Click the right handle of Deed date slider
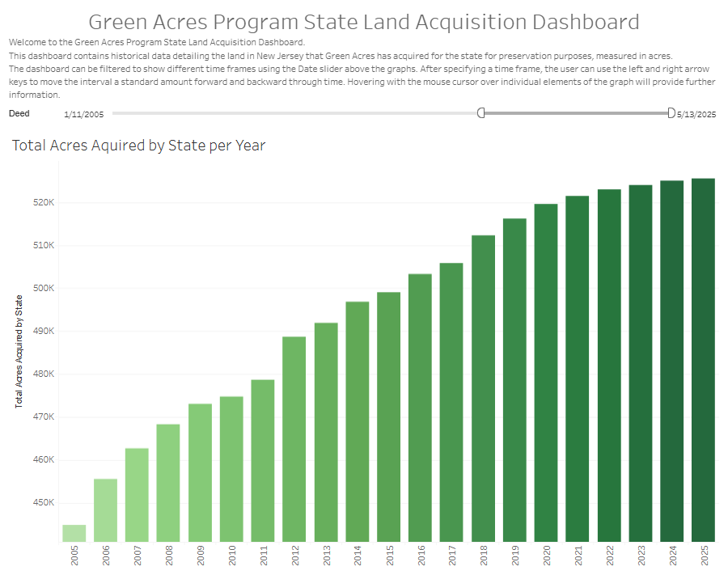 coord(671,112)
